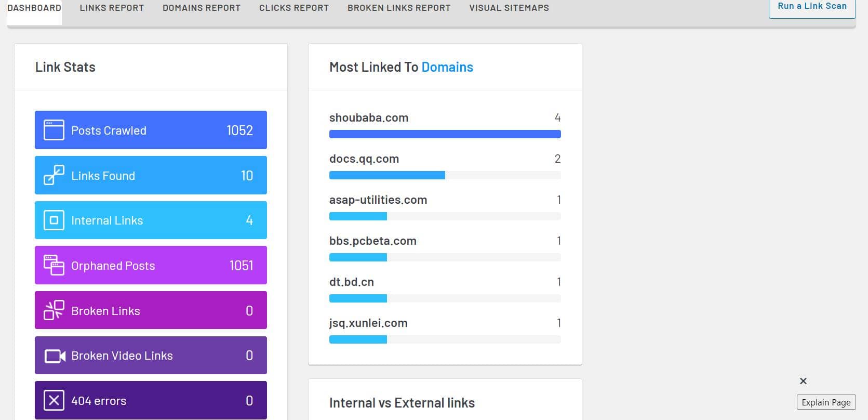Click the 'docs.qq.com' domain name

(364, 159)
